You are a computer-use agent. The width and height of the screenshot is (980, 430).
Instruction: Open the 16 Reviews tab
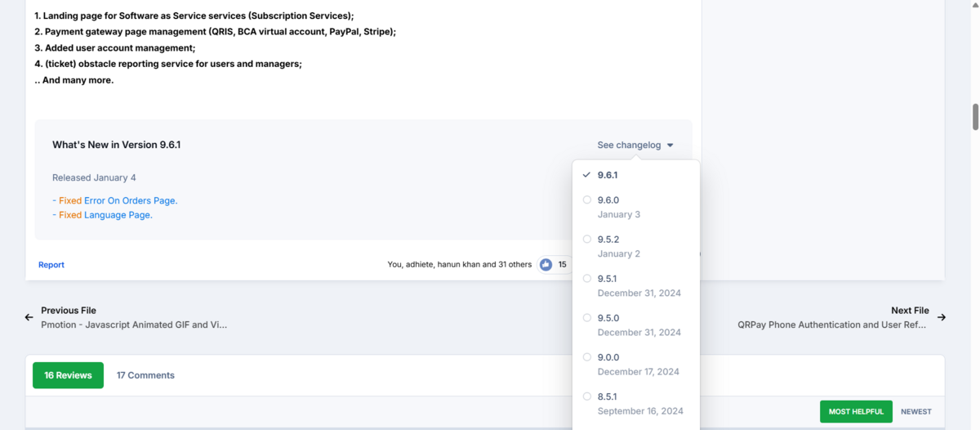(x=68, y=375)
